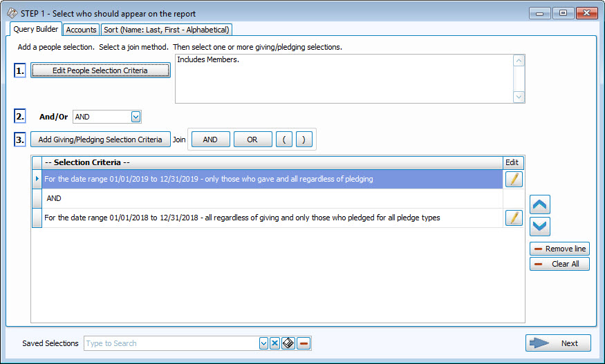Open the And/Or dropdown
The image size is (605, 364).
(136, 117)
